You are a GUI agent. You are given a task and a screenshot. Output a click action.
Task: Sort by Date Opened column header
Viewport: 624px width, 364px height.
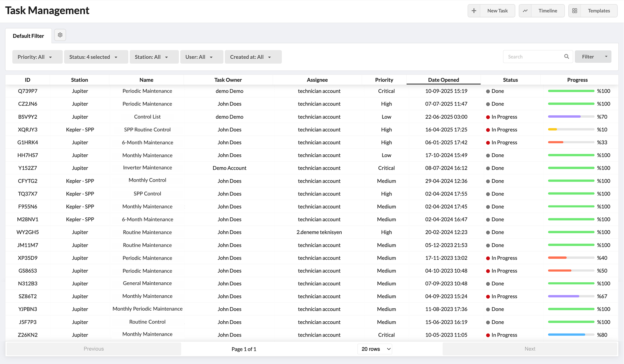pyautogui.click(x=443, y=80)
